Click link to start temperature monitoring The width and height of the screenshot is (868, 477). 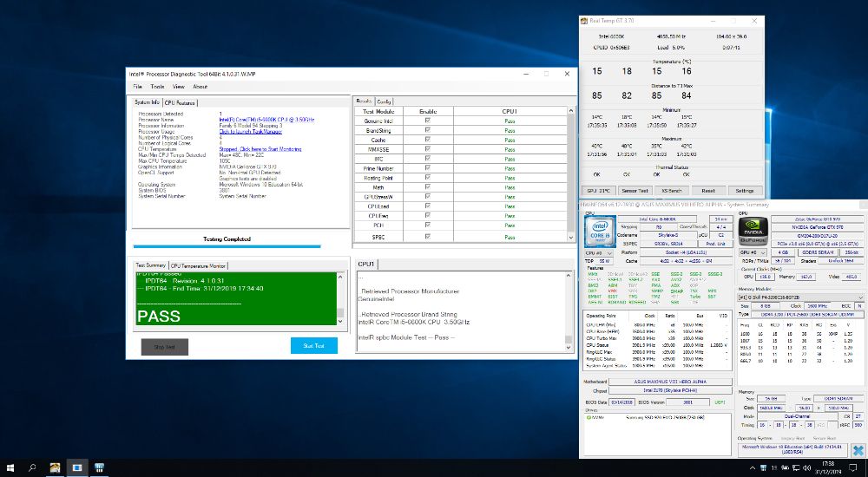[x=260, y=149]
